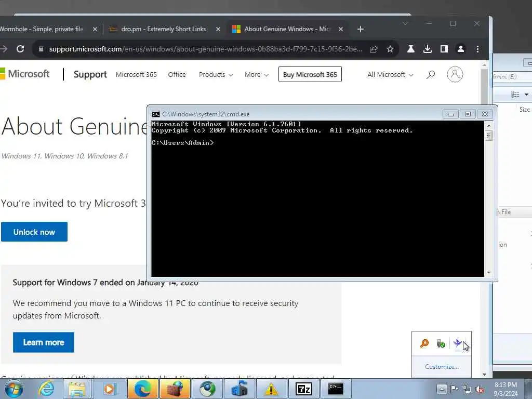Open the Support home link
Viewport: 532px width, 399px height.
[90, 74]
